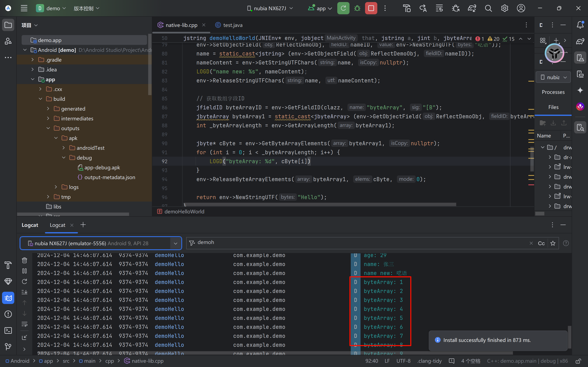This screenshot has height=367, width=588.
Task: Toggle match case Cc in filter
Action: coord(541,243)
